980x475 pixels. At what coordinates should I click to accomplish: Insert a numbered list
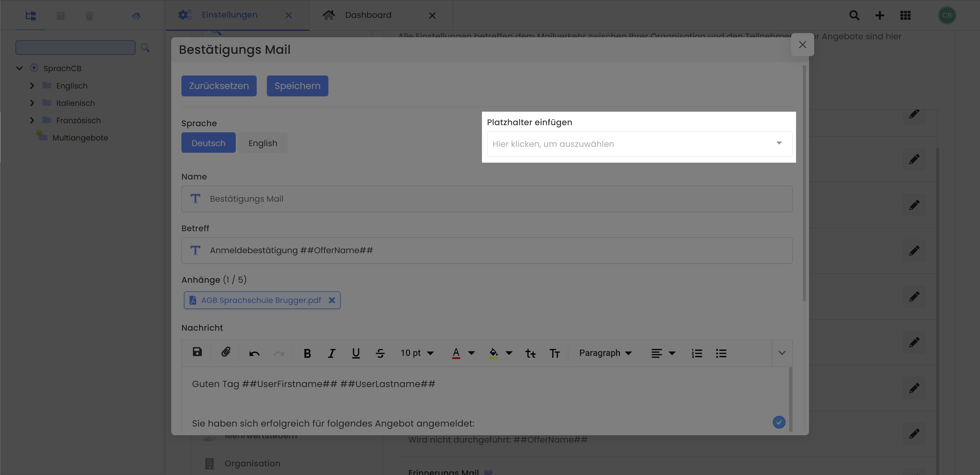(697, 353)
